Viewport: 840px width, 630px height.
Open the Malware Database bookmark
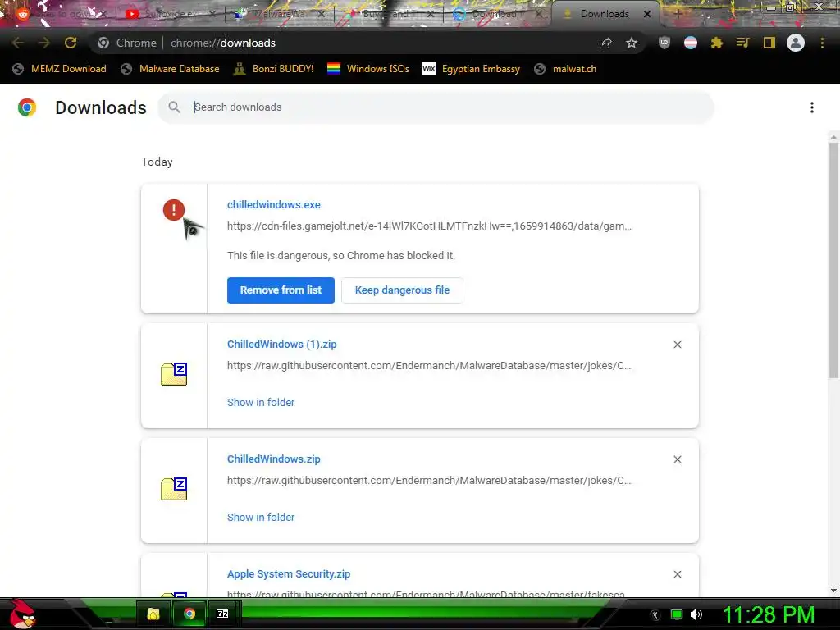170,69
